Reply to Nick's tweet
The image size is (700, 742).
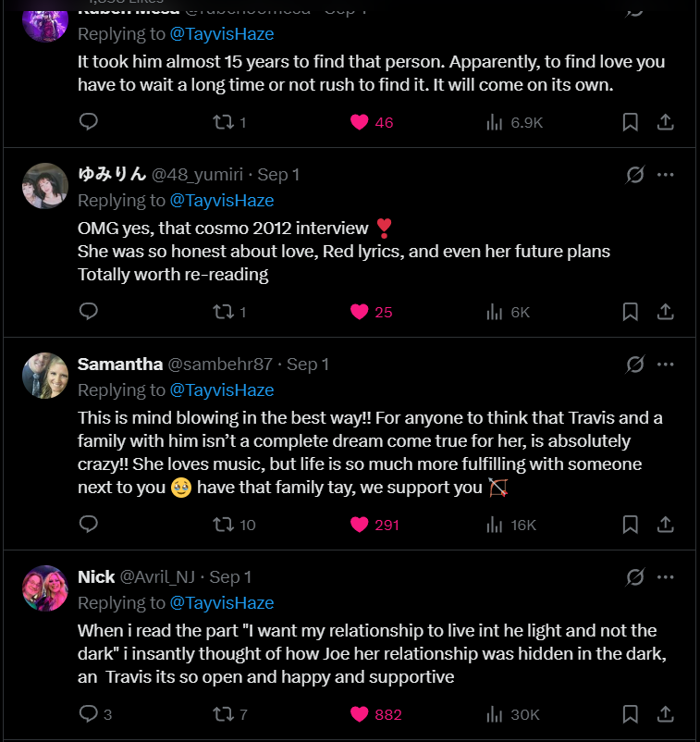89,713
